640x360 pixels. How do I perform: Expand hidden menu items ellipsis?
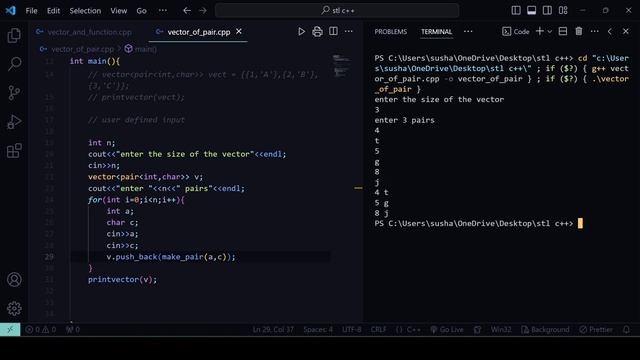(162, 11)
